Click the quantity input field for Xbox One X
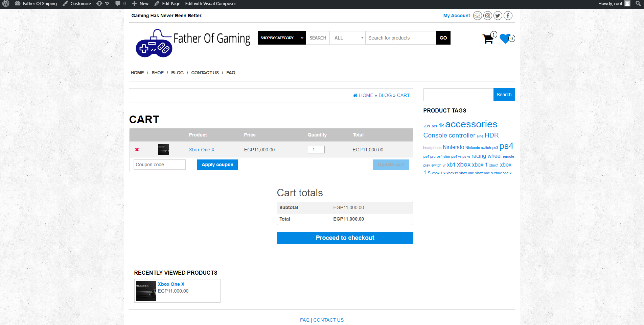 tap(316, 150)
